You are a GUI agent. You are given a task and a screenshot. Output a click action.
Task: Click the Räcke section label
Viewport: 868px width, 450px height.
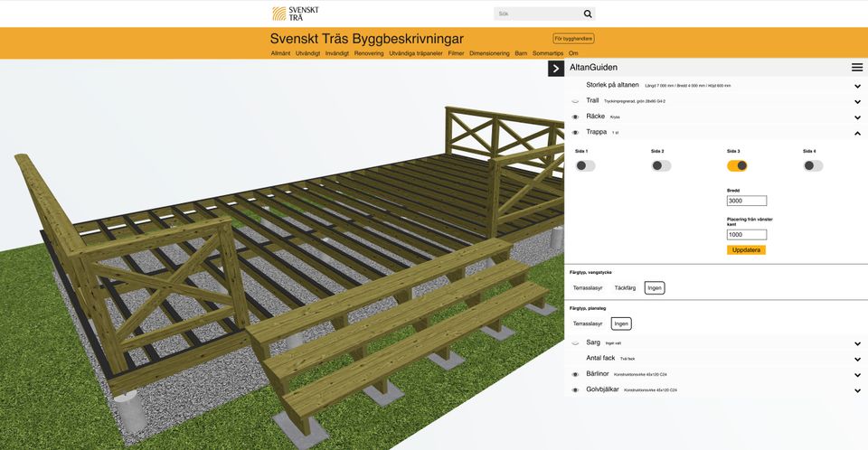pos(595,117)
